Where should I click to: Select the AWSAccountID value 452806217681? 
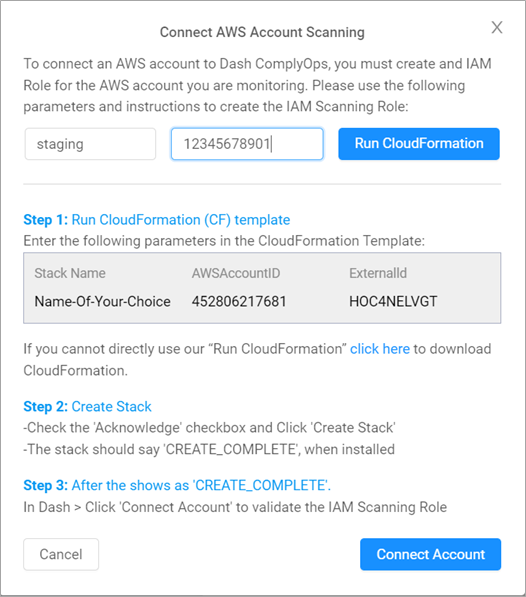point(239,302)
